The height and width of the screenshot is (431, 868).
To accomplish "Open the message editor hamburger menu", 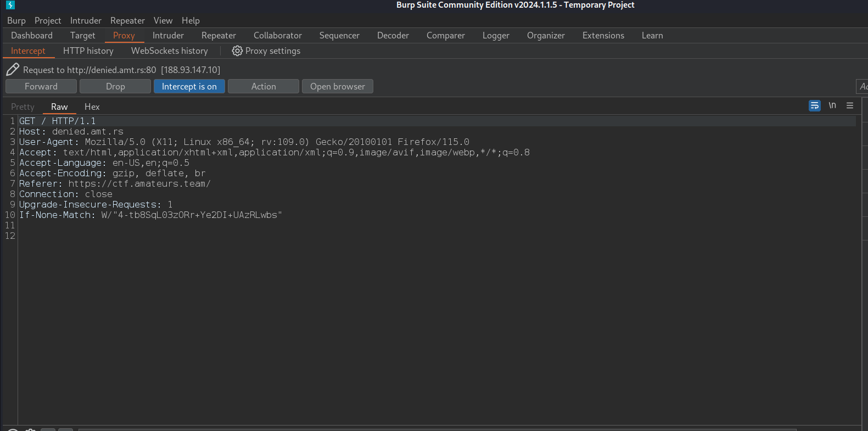I will point(850,105).
